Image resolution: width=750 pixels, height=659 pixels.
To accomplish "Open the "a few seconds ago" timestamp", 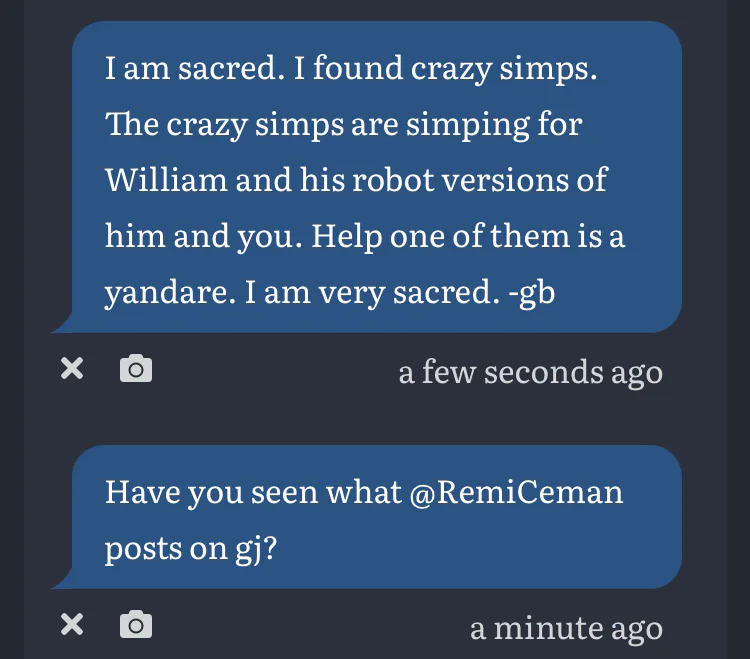I will click(x=530, y=372).
